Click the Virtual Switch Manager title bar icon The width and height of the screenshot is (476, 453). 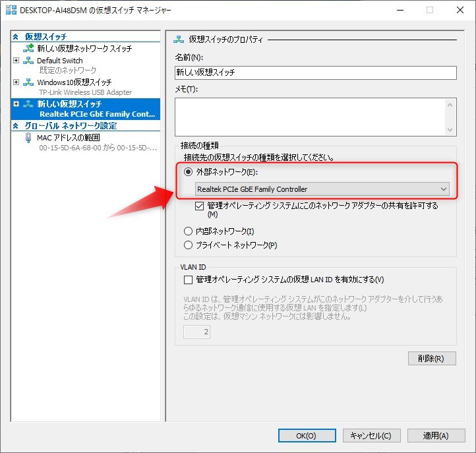click(11, 10)
